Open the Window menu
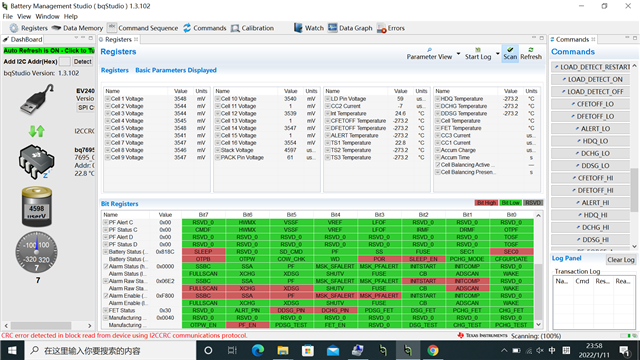640x360 pixels. point(47,16)
